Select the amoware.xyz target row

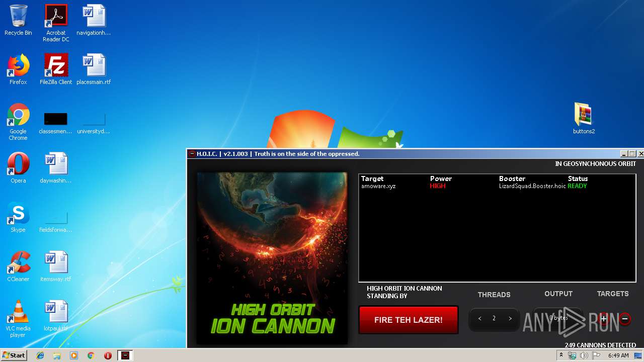click(x=497, y=186)
